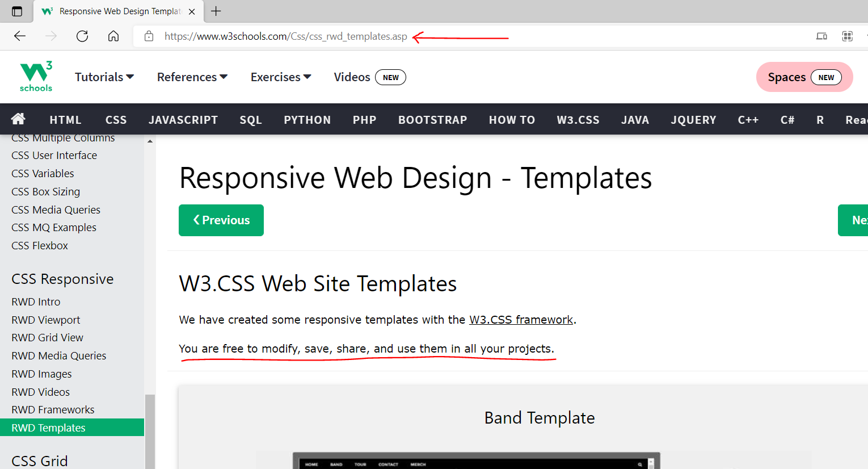
Task: Open the W3.CSS framework link
Action: pos(521,320)
